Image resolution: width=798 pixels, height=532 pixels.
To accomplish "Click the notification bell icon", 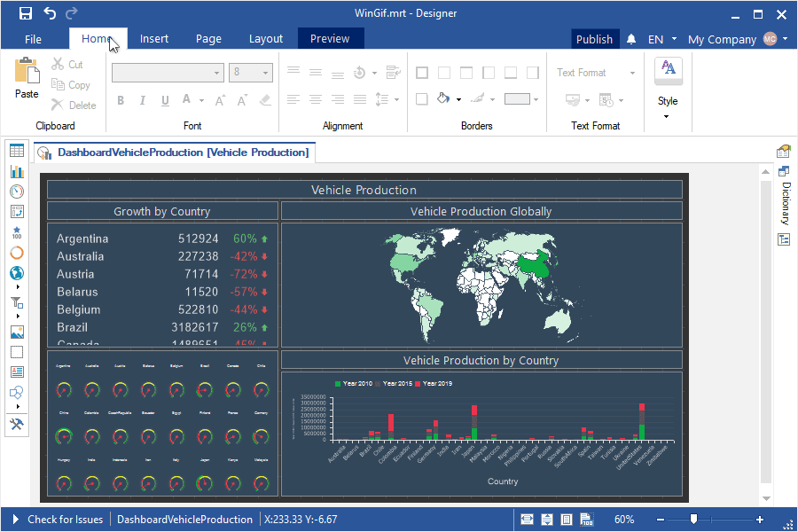I will tap(631, 39).
